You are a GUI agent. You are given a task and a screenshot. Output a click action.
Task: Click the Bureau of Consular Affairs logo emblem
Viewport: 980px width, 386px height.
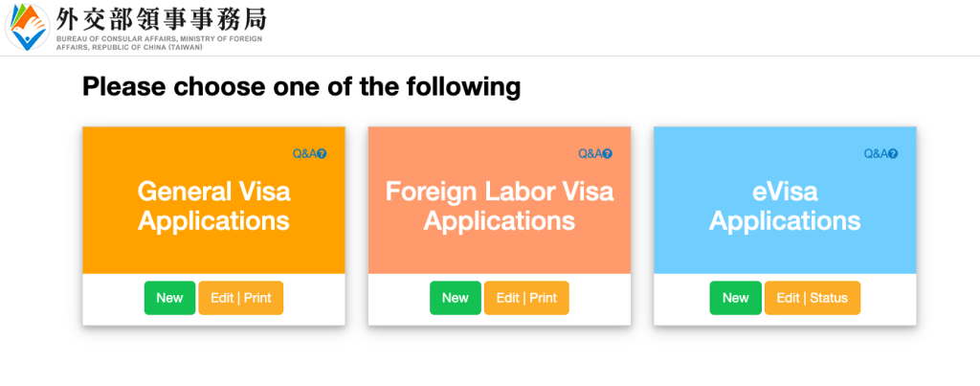(27, 27)
